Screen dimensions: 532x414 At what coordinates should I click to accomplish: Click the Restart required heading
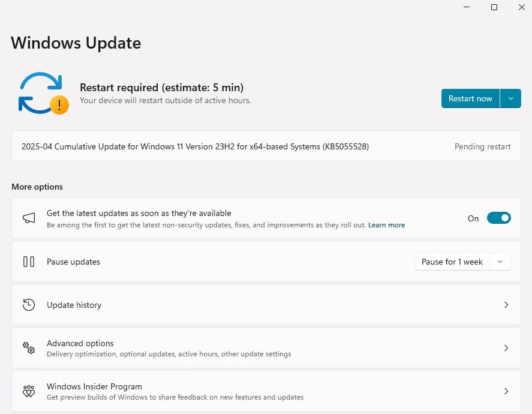coord(161,88)
